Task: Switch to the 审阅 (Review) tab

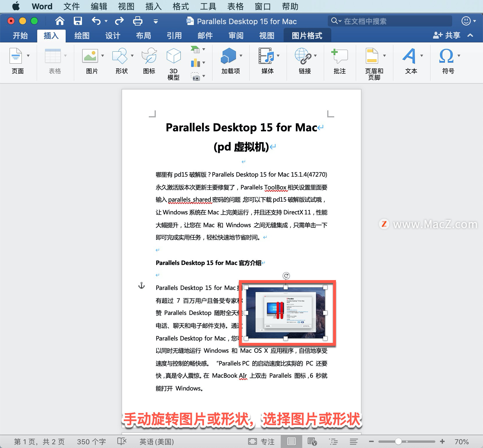Action: click(x=236, y=36)
